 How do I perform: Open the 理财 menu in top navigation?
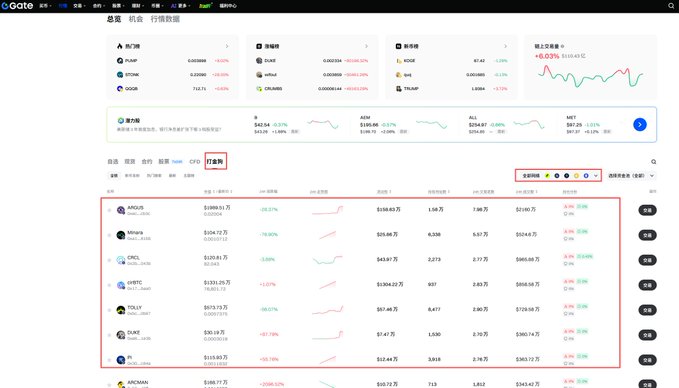(138, 6)
